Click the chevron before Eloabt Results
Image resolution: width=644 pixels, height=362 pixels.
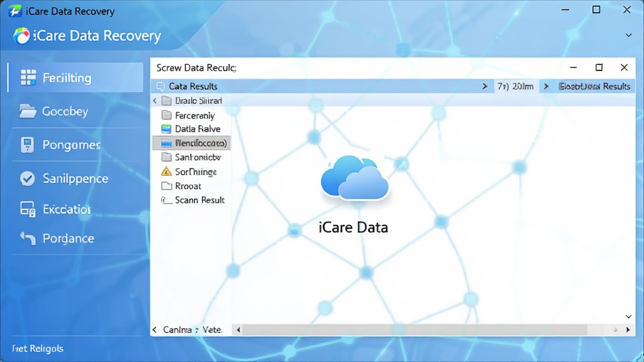tap(546, 86)
